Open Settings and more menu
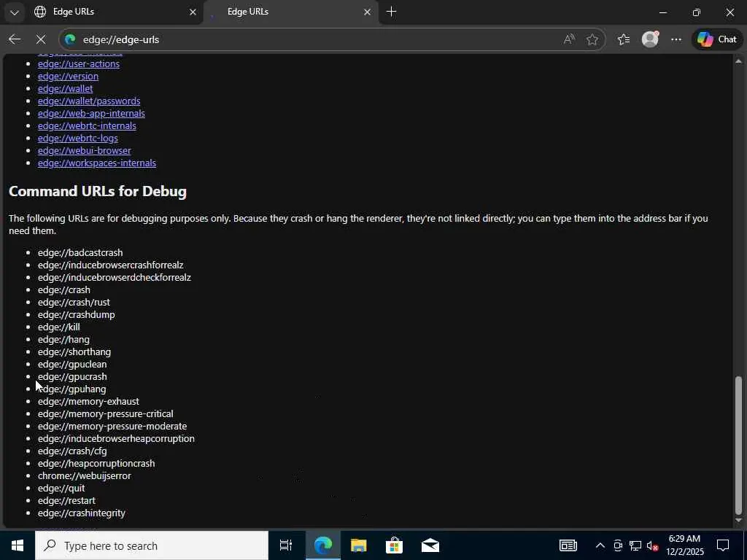Screen dimensions: 747x560 pyautogui.click(x=676, y=39)
